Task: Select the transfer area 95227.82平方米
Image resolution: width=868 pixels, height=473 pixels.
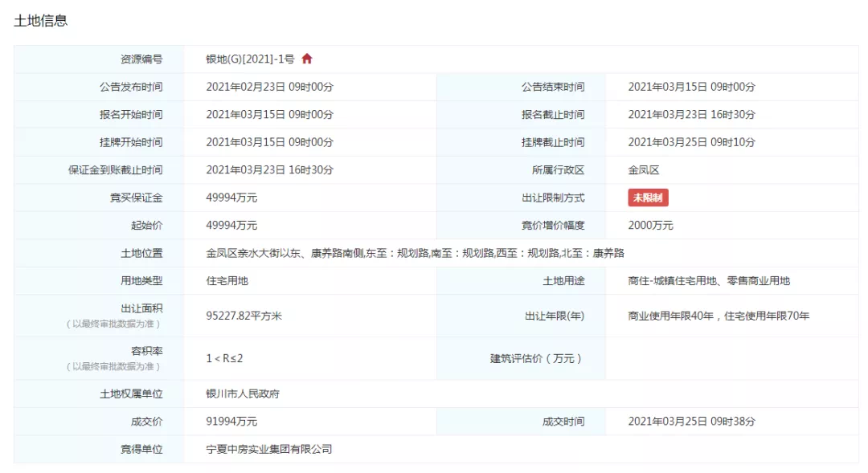Action: [244, 316]
